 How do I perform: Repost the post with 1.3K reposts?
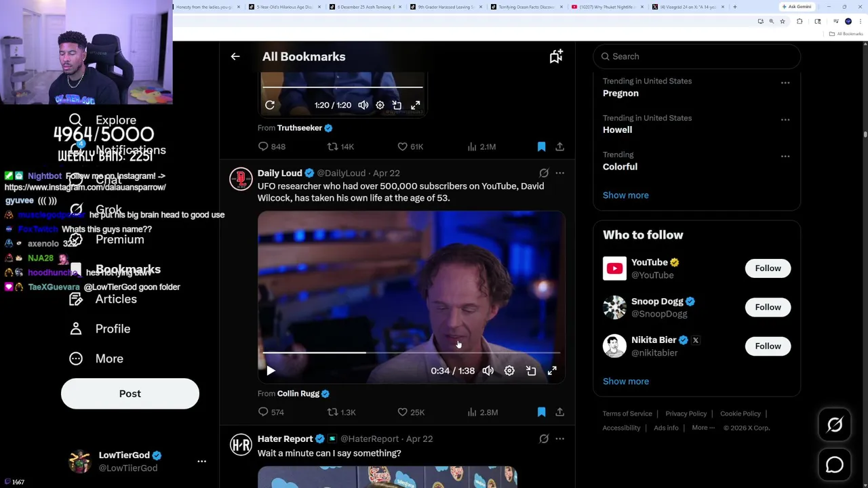[341, 412]
